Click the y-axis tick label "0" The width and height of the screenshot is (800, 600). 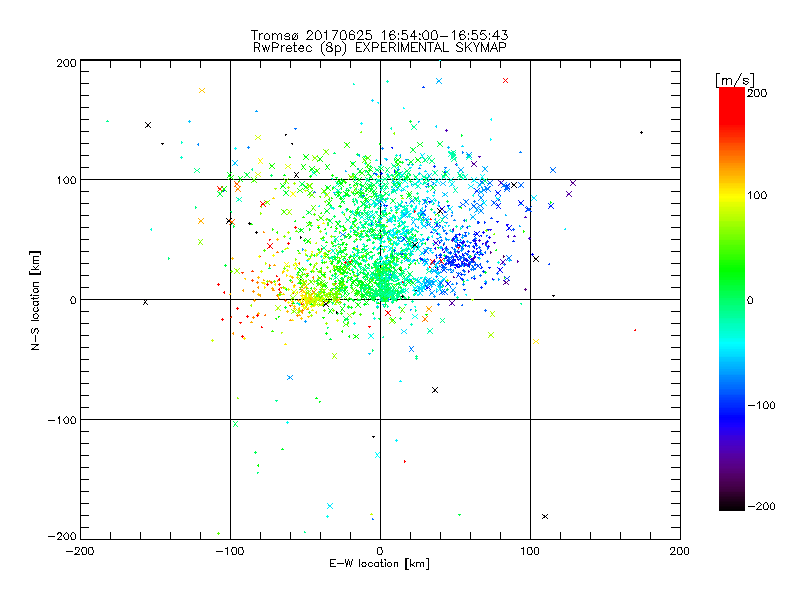tap(73, 300)
